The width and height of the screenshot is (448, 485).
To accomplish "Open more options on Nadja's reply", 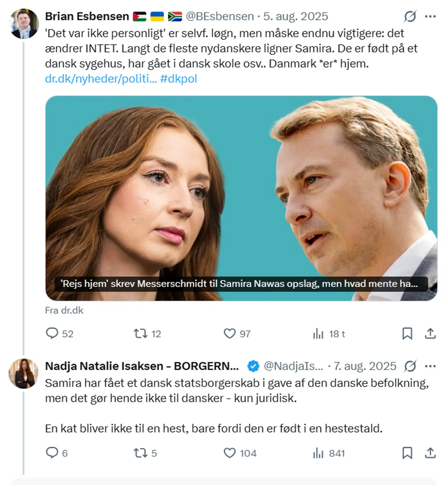I will click(x=430, y=366).
